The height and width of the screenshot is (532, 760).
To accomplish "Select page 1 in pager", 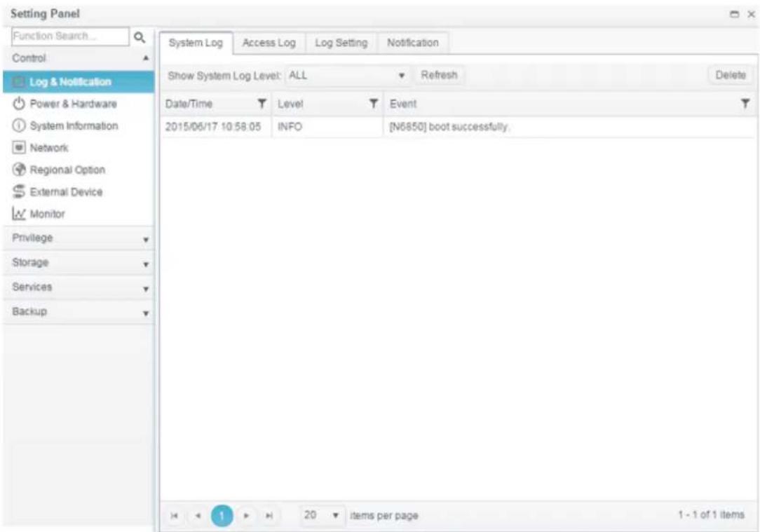I will 222,515.
